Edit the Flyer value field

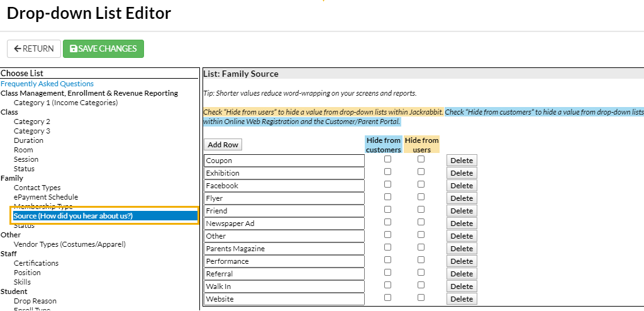(284, 198)
